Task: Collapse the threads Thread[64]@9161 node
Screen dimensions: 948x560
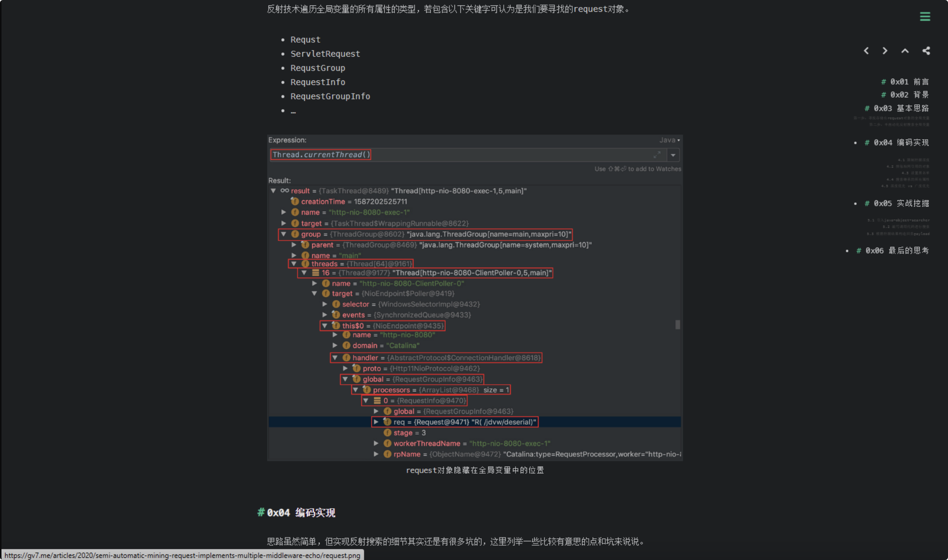Action: click(x=293, y=263)
